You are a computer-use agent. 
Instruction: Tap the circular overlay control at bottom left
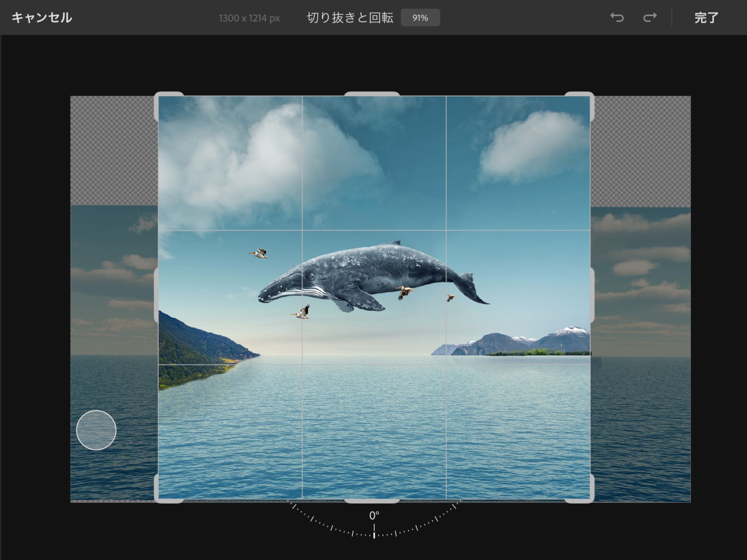(96, 430)
